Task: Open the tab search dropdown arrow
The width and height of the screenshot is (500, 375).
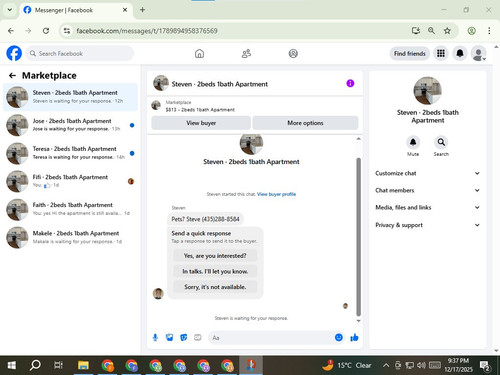Action: coord(10,10)
